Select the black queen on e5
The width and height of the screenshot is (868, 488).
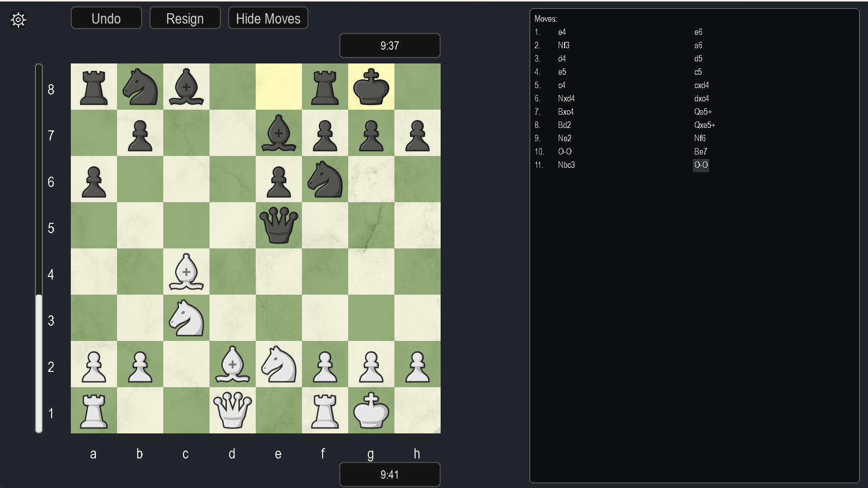click(279, 226)
